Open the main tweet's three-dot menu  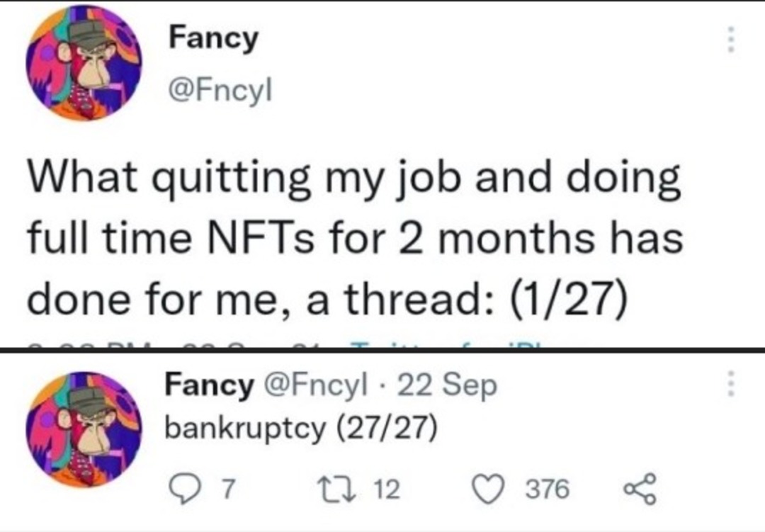(732, 38)
